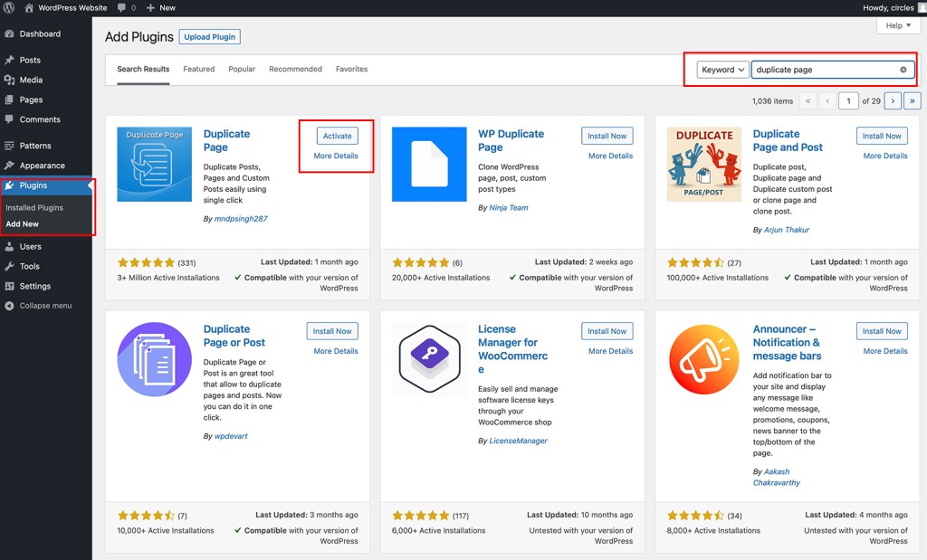This screenshot has width=927, height=560.
Task: Switch to the Featured tab
Action: tap(198, 69)
